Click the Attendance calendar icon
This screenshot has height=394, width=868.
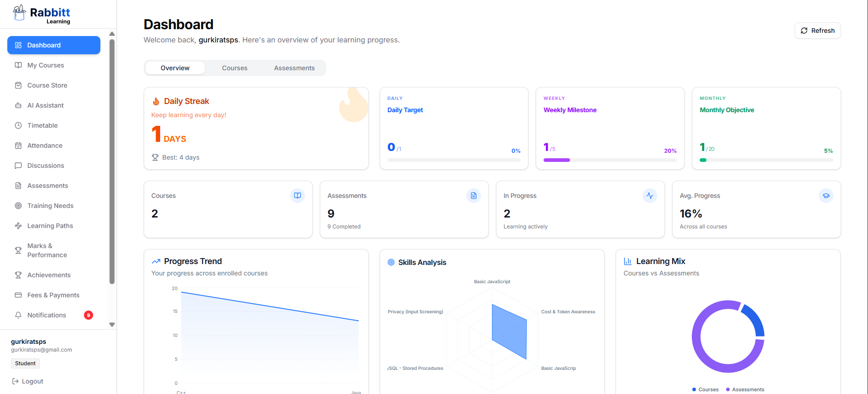pos(18,145)
